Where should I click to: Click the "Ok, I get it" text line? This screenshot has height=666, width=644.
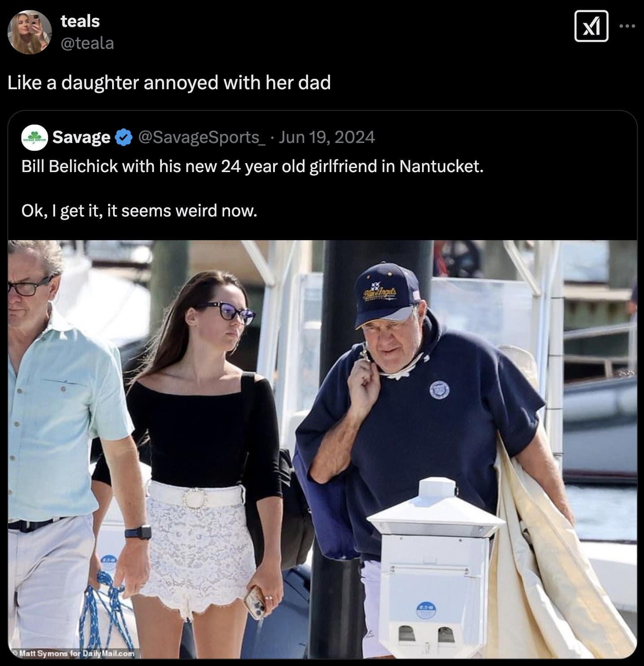[x=139, y=211]
